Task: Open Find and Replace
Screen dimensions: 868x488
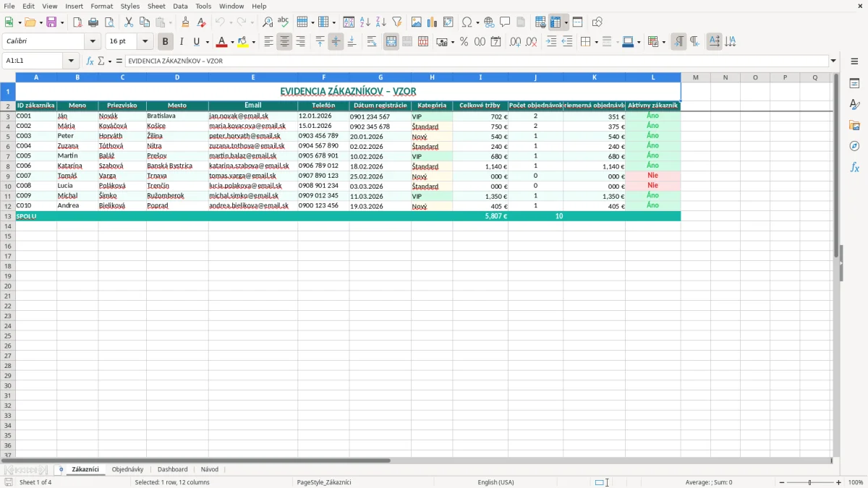Action: pos(268,22)
